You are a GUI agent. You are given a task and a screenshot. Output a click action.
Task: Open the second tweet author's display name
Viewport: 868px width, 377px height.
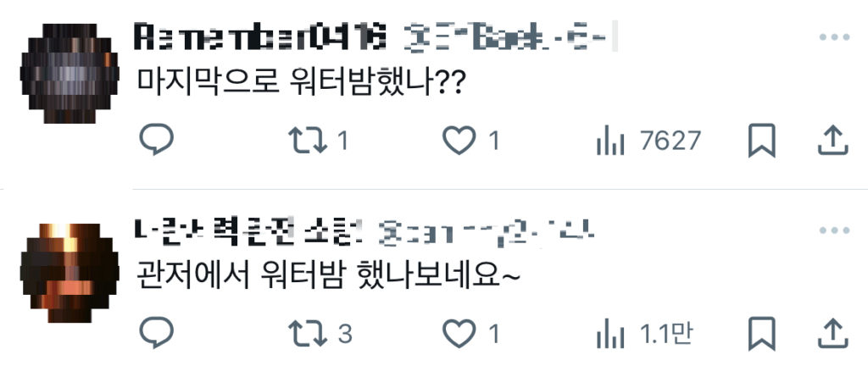[248, 230]
